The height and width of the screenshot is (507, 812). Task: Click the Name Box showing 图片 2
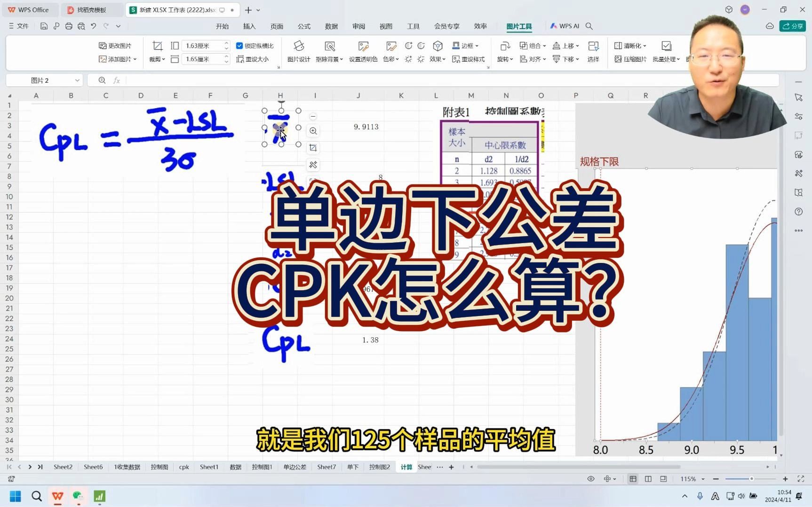pyautogui.click(x=45, y=80)
